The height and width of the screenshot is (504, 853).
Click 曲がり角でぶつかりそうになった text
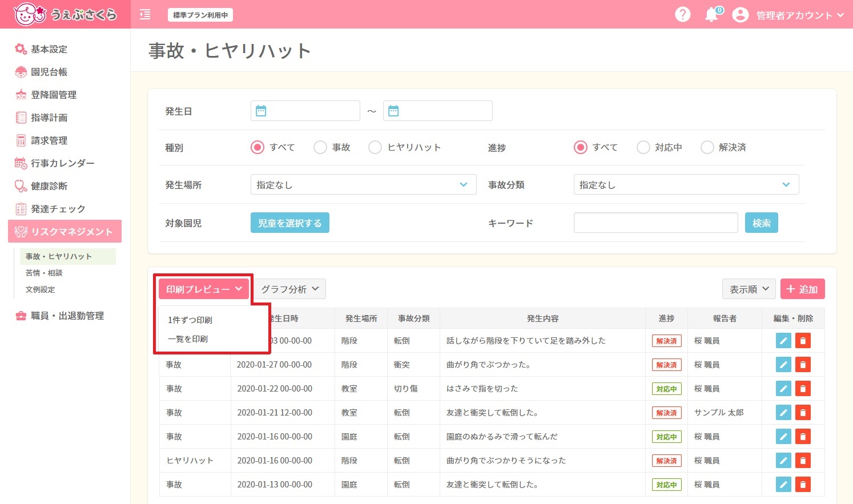pyautogui.click(x=506, y=461)
